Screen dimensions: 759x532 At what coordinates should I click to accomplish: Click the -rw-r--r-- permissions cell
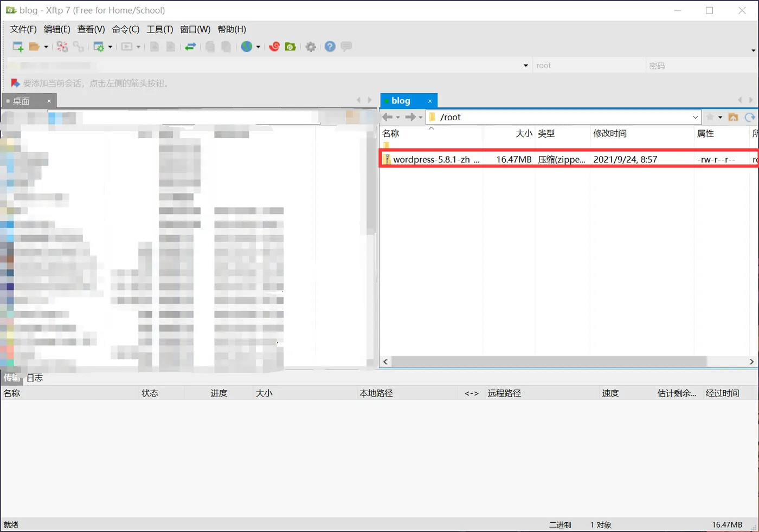coord(716,160)
